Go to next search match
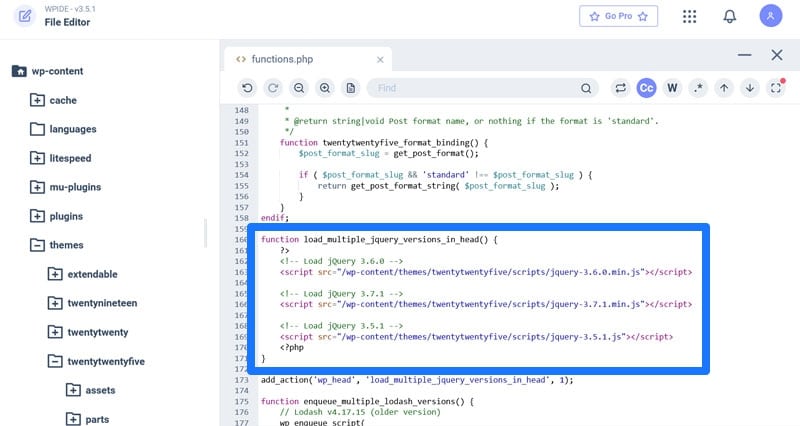This screenshot has width=800, height=426. click(x=750, y=88)
